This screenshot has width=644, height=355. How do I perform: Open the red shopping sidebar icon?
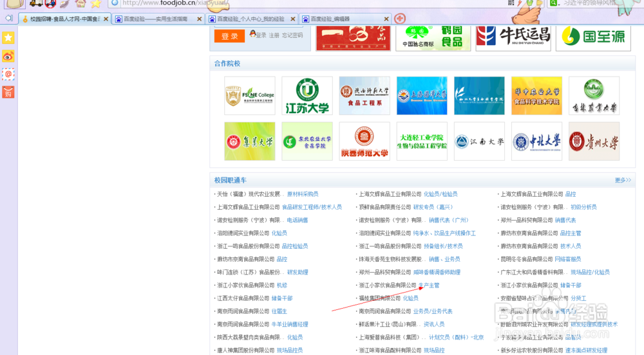click(8, 92)
